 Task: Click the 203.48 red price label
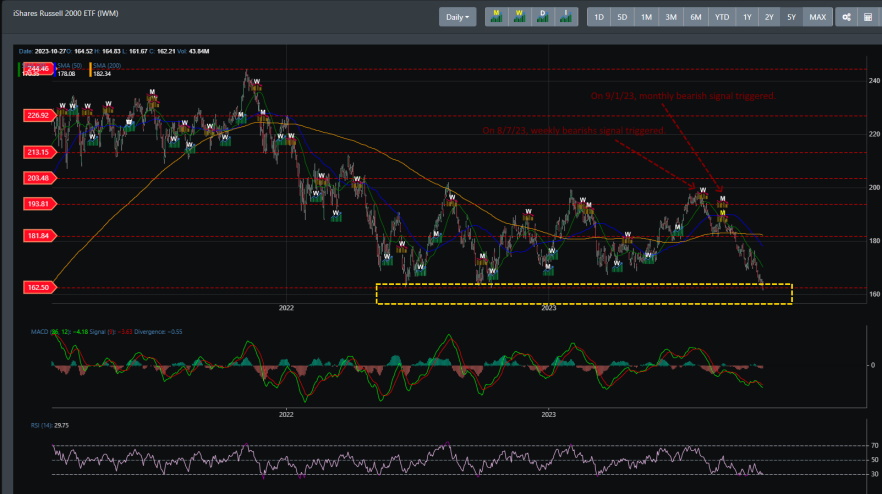39,178
